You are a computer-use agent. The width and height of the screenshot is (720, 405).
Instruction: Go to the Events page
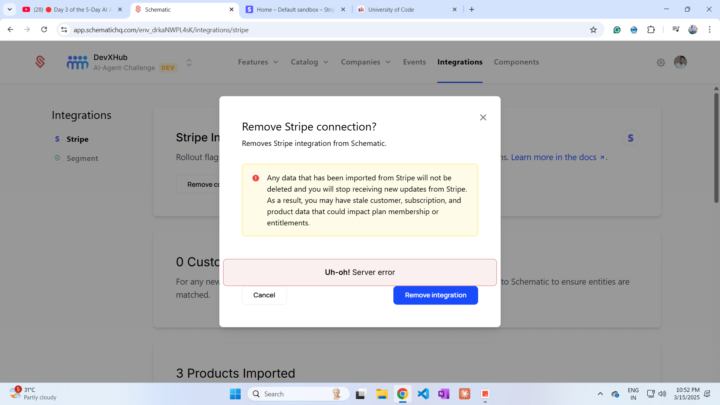point(414,62)
